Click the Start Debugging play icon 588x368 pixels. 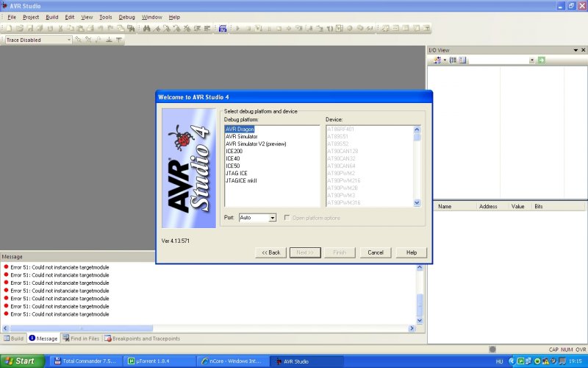click(x=237, y=28)
